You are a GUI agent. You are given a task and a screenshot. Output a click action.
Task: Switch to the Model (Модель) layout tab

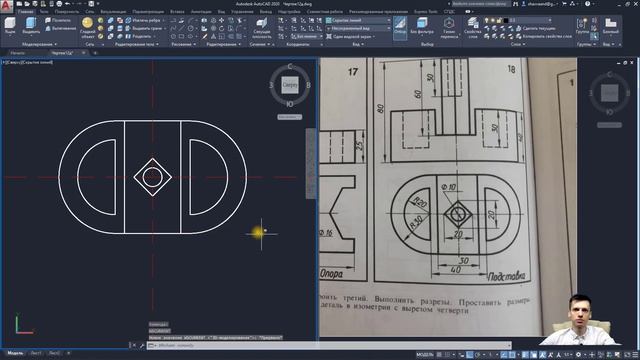tap(16, 353)
